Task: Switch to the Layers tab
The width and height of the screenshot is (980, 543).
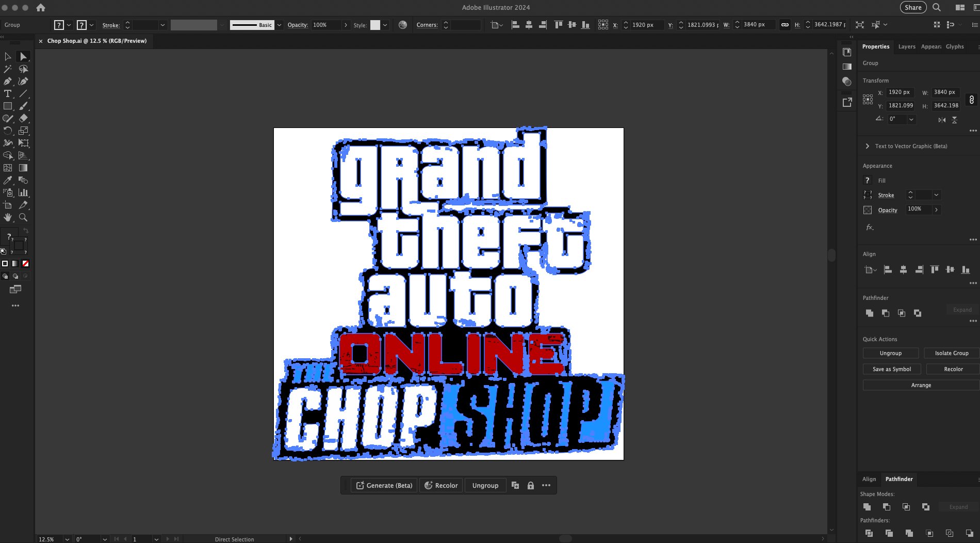Action: point(907,46)
